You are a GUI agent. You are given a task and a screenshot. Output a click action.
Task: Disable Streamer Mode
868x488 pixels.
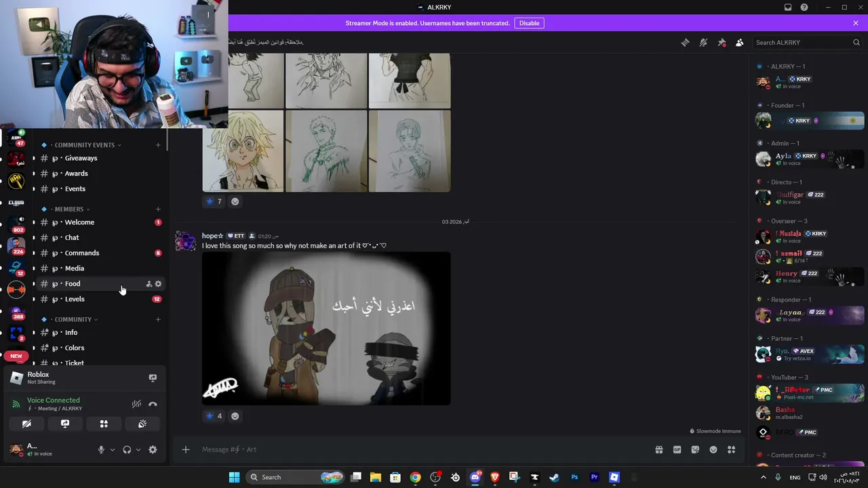[529, 23]
